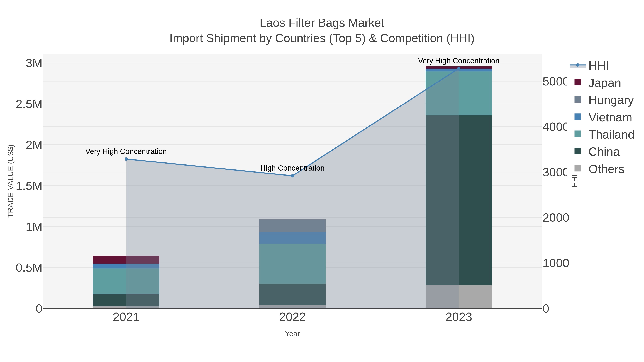Toggle Hungary series in the legend
Image resolution: width=644 pixels, height=362 pixels.
tap(604, 100)
